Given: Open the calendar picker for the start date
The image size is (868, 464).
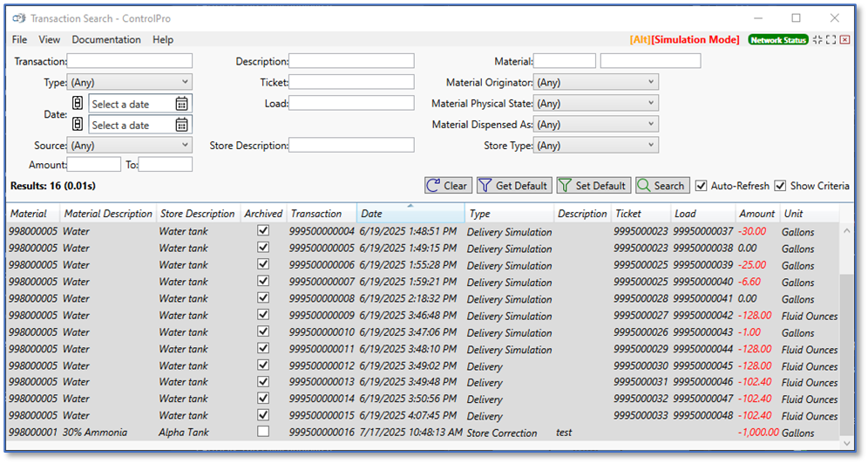Looking at the screenshot, I should point(181,104).
